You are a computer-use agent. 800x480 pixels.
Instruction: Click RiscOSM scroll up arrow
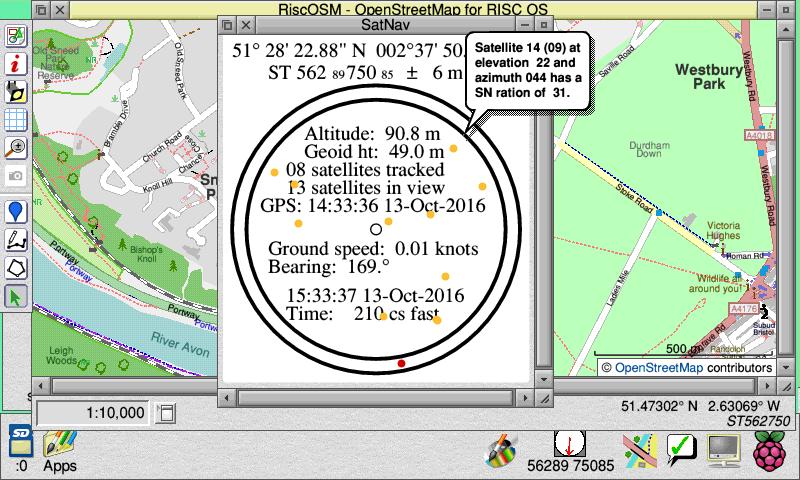click(786, 29)
